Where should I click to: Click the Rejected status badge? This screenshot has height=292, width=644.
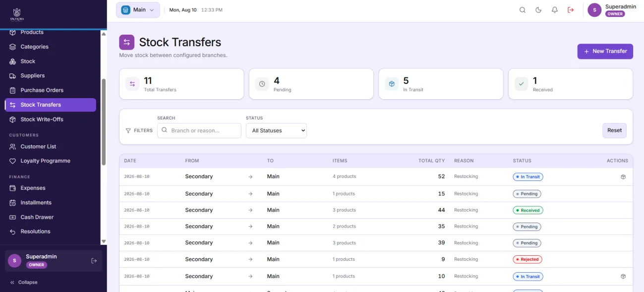[x=527, y=259]
